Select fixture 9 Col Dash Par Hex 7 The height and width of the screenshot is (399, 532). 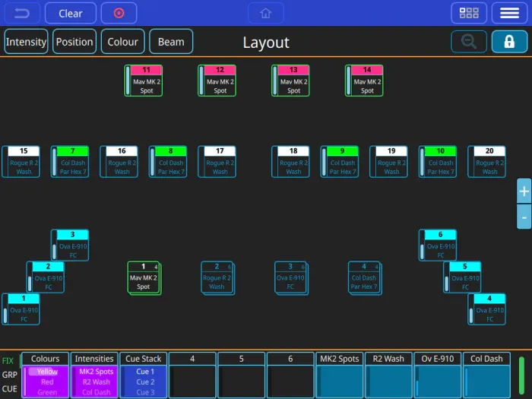click(x=340, y=162)
